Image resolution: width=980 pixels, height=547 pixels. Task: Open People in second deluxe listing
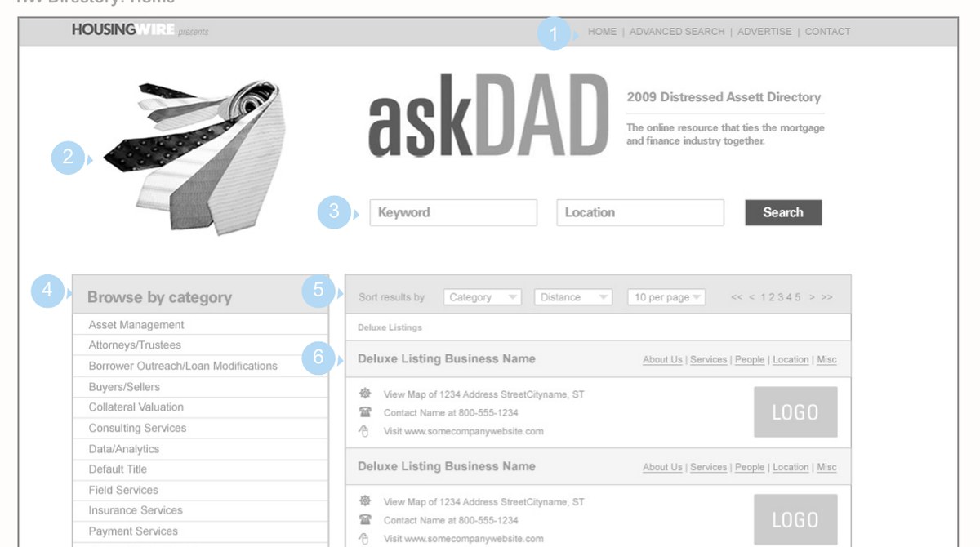tap(750, 468)
